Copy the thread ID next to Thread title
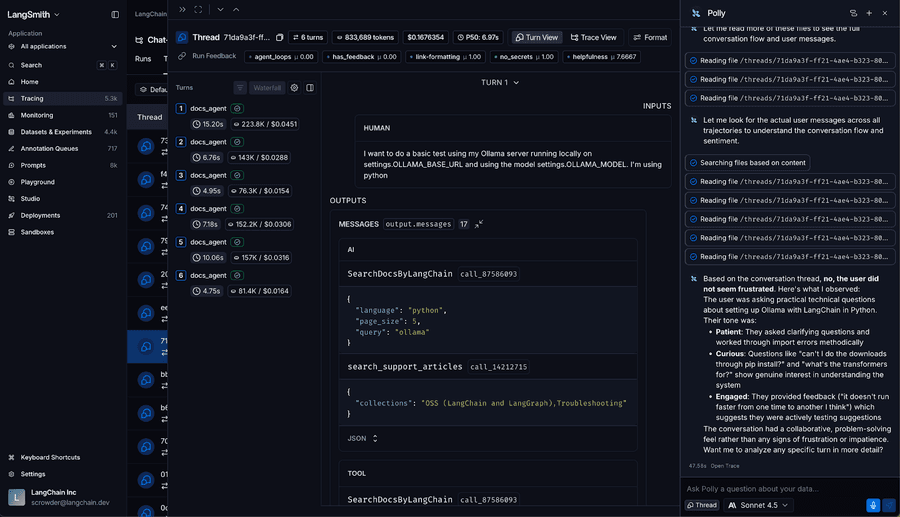Screen dimensions: 900x517 (279, 37)
